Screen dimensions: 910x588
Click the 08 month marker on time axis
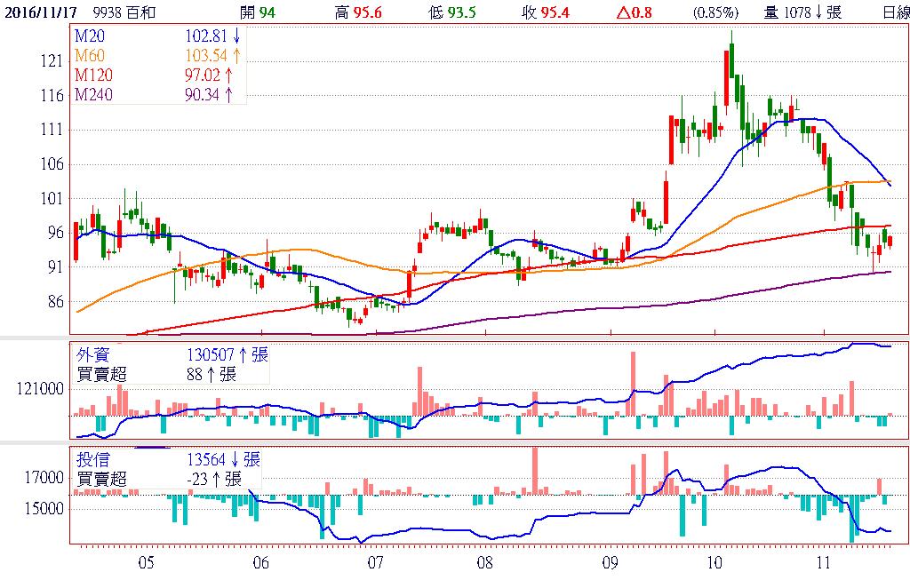(x=484, y=563)
